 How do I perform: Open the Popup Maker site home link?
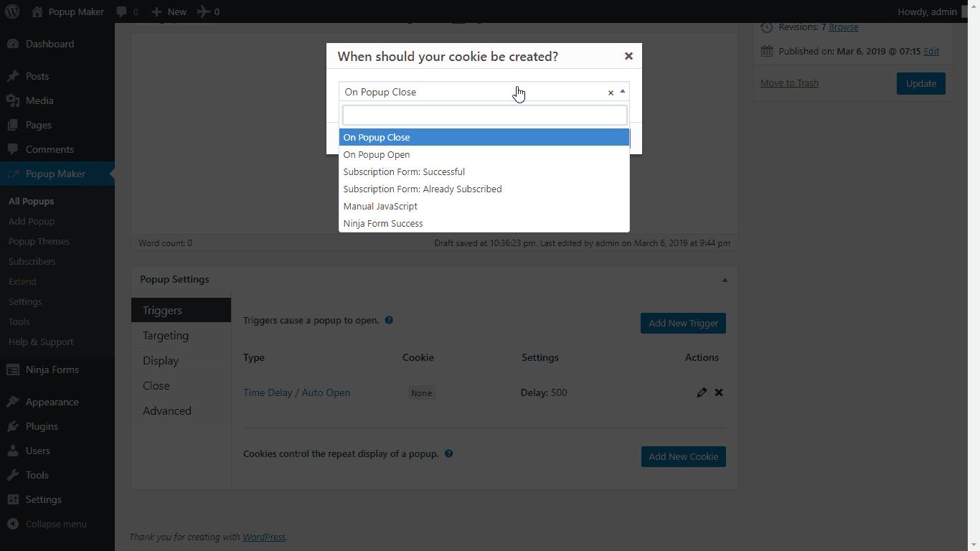[x=68, y=11]
